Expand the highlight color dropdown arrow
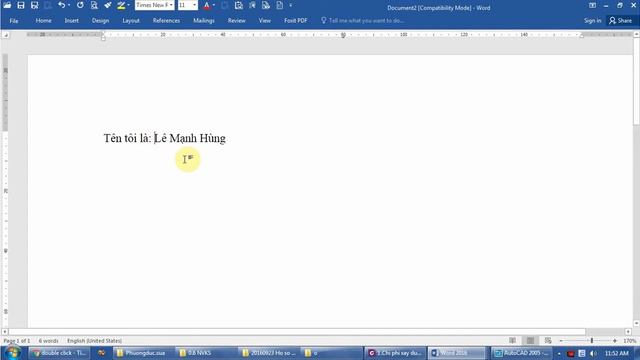This screenshot has height=360, width=640. 128,5
